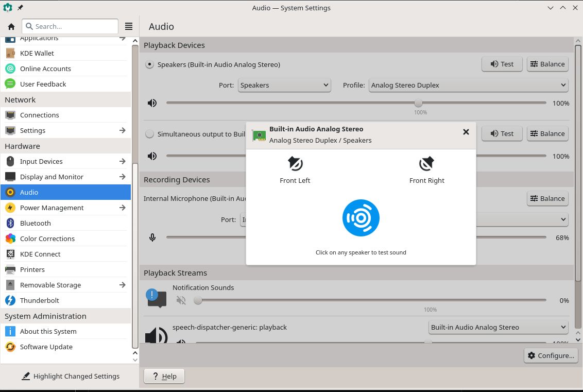583x392 pixels.
Task: Expand the Network Settings submenu
Action: coord(123,130)
